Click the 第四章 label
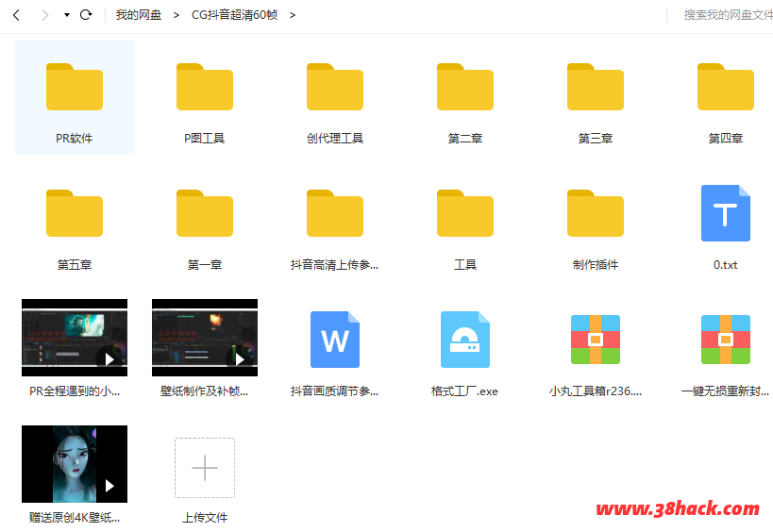This screenshot has height=532, width=773. [725, 139]
